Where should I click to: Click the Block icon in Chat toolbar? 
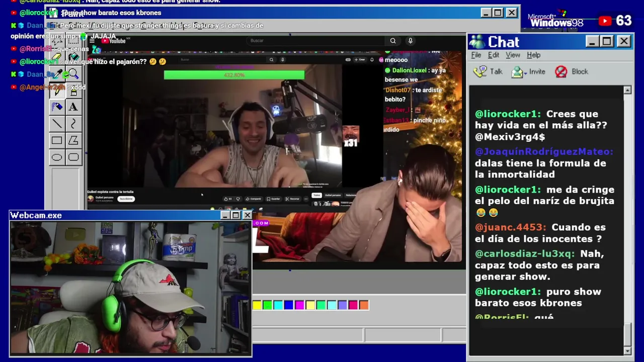[561, 71]
